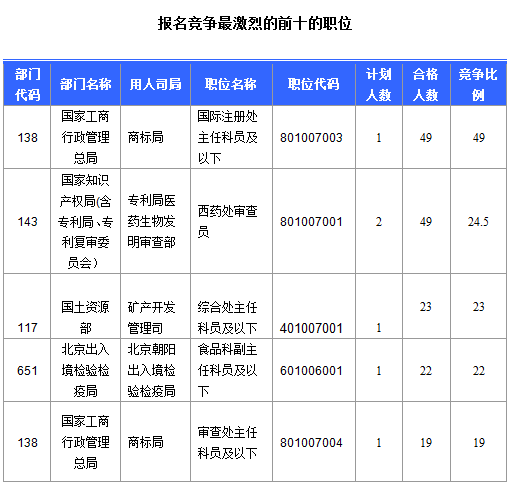The height and width of the screenshot is (491, 517).
Task: Click competition ratio 24.5
Action: pyautogui.click(x=478, y=222)
